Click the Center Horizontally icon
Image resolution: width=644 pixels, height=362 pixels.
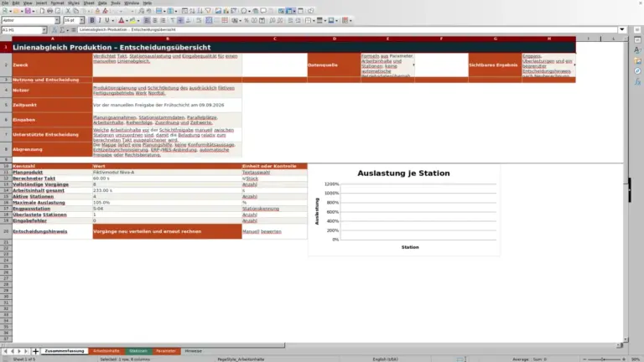(x=155, y=20)
